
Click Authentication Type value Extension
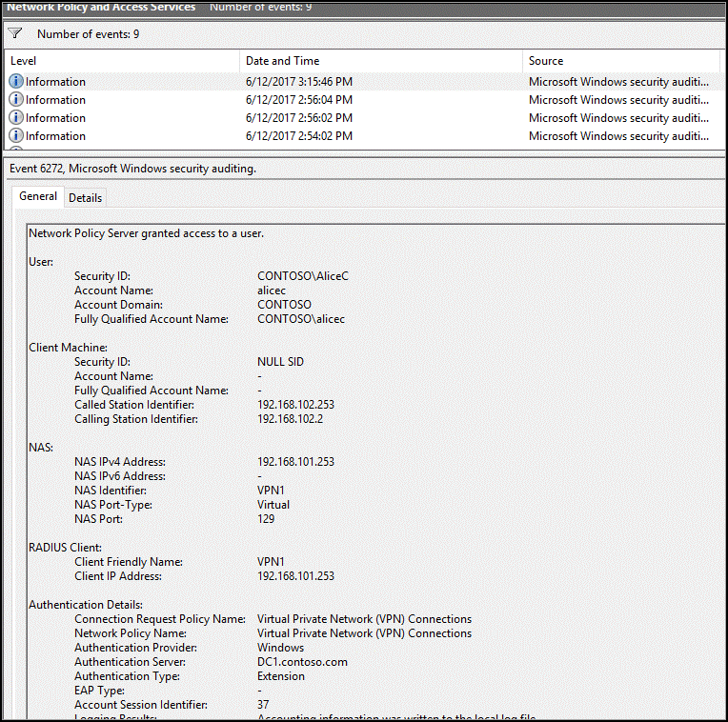[281, 676]
